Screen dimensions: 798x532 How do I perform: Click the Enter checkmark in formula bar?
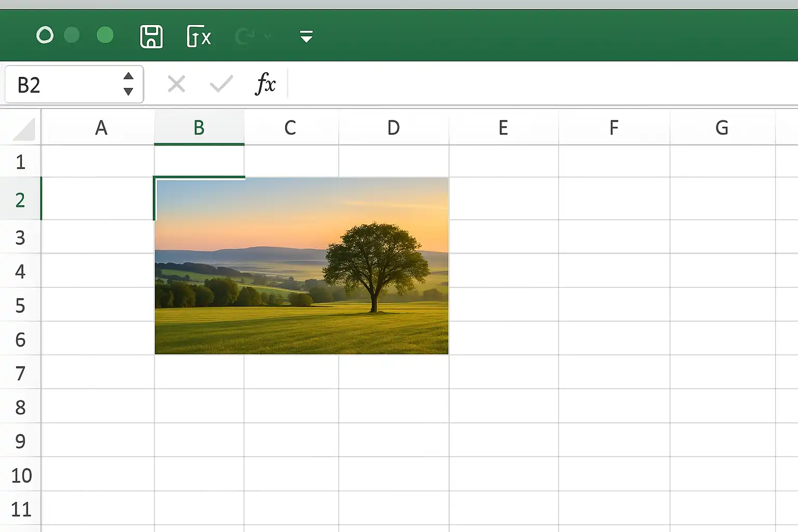pyautogui.click(x=221, y=84)
